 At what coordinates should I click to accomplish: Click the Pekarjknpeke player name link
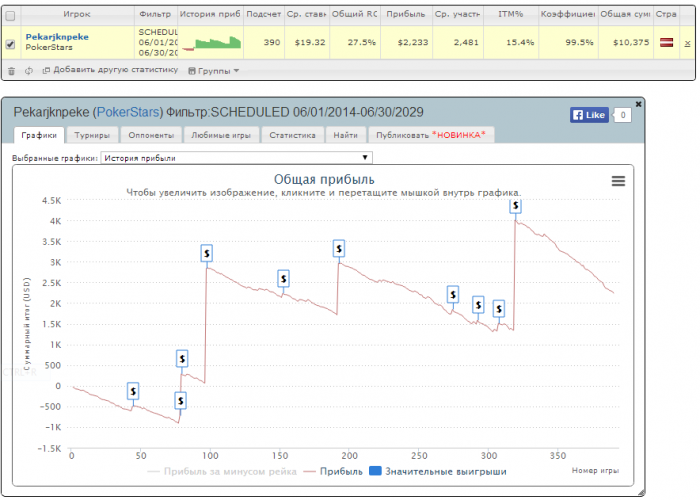(57, 37)
